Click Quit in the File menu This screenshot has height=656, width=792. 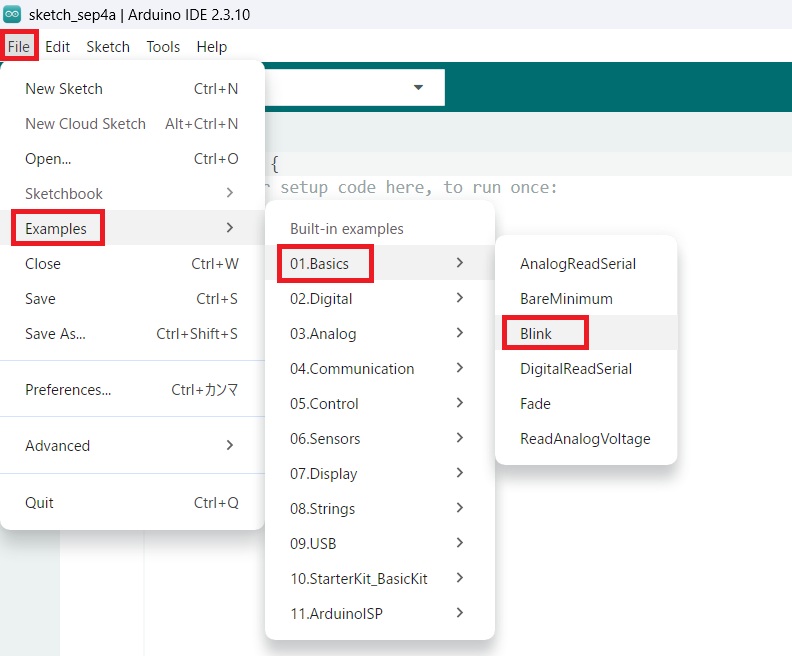pyautogui.click(x=132, y=502)
